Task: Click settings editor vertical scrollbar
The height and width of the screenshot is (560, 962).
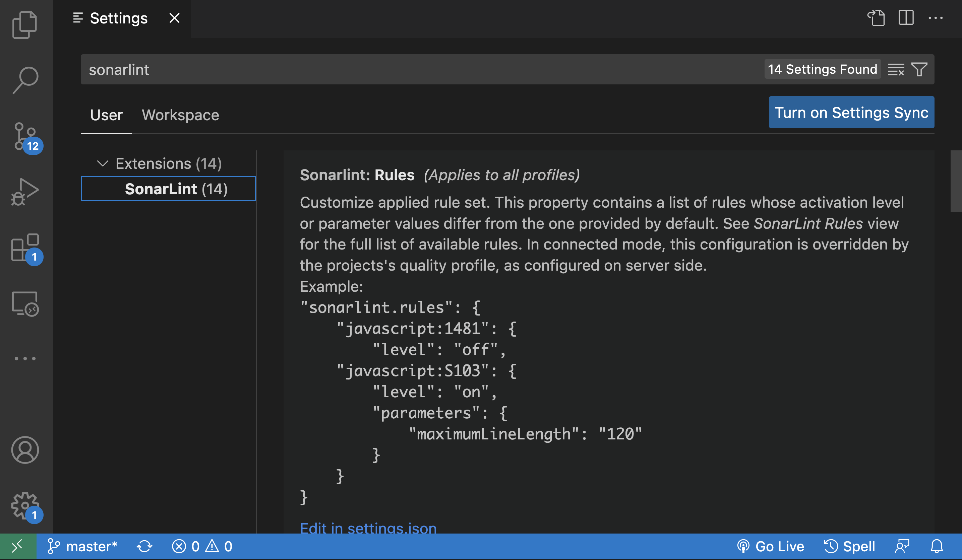Action: [956, 181]
